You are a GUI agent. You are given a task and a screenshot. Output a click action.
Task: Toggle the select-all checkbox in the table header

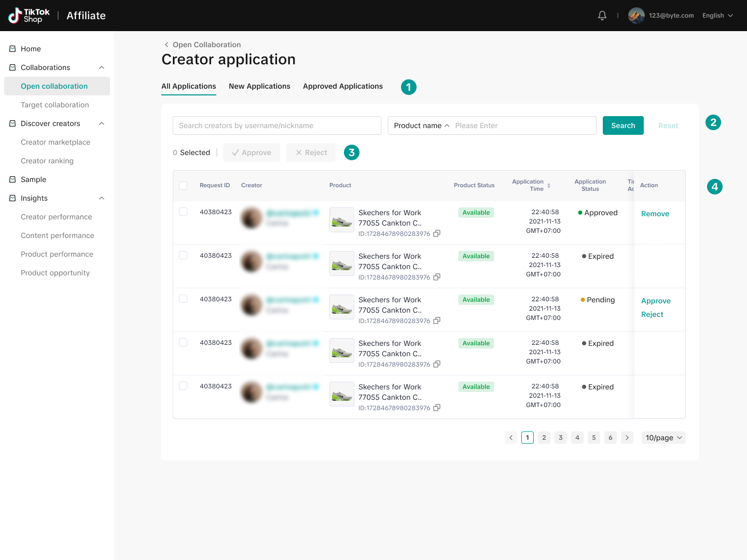pyautogui.click(x=183, y=186)
